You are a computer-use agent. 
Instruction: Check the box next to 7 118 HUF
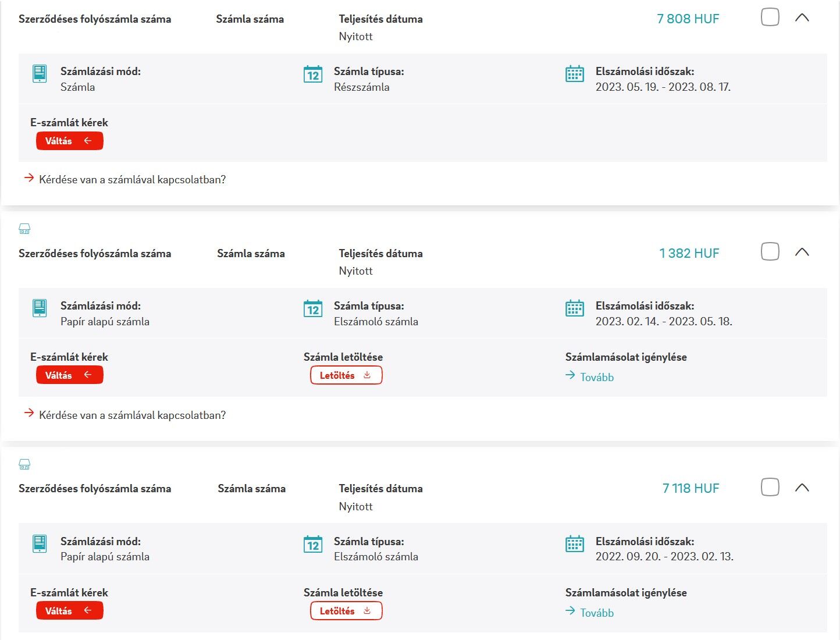pyautogui.click(x=770, y=487)
